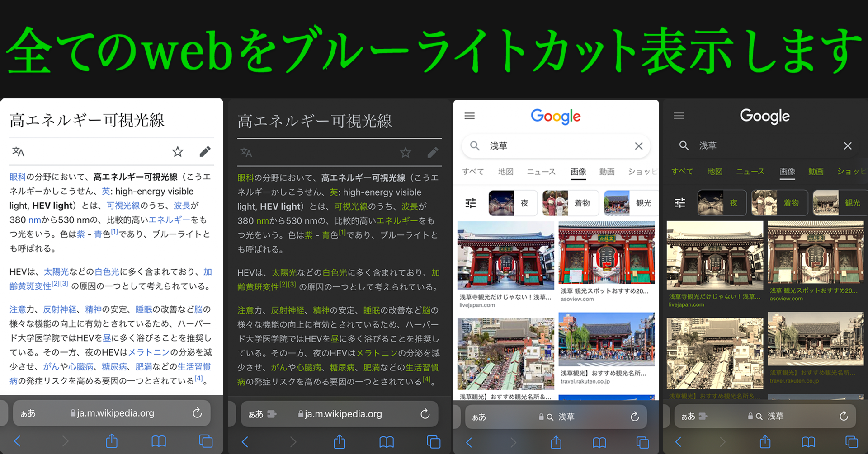Select ニュース tab on light Google page
Image resolution: width=868 pixels, height=454 pixels.
tap(542, 172)
